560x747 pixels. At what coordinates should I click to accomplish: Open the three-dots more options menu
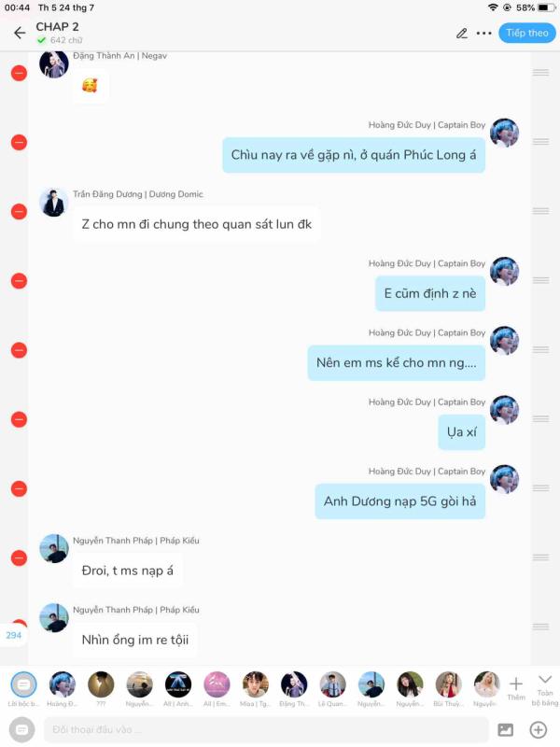coord(483,34)
